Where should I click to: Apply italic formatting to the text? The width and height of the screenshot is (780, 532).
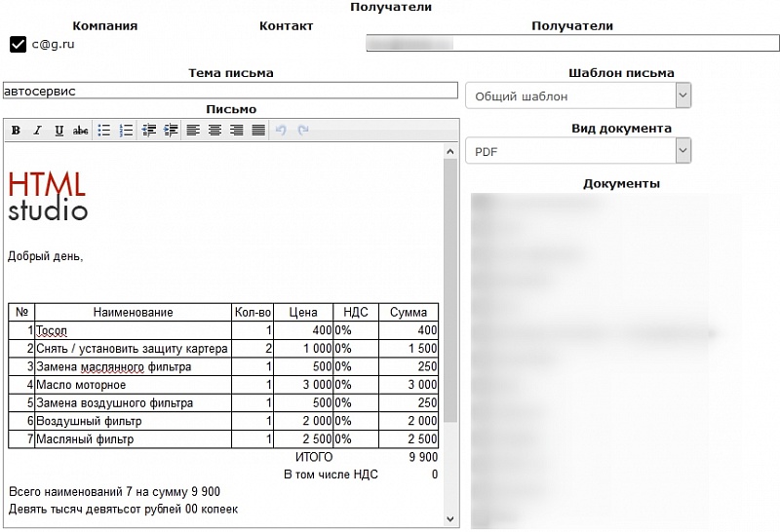coord(37,131)
